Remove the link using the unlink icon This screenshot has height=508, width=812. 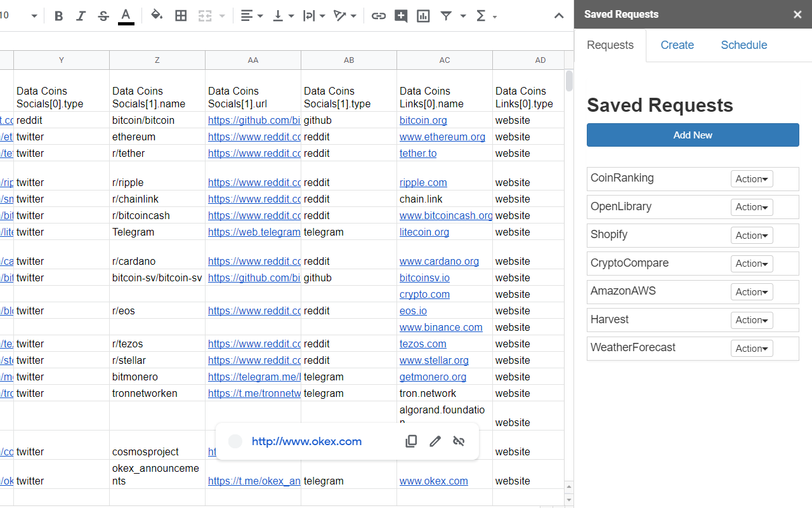[459, 441]
